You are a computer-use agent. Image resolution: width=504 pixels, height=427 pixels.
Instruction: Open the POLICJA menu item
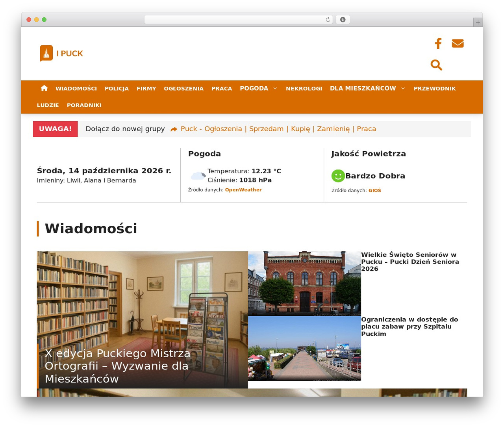(x=117, y=89)
